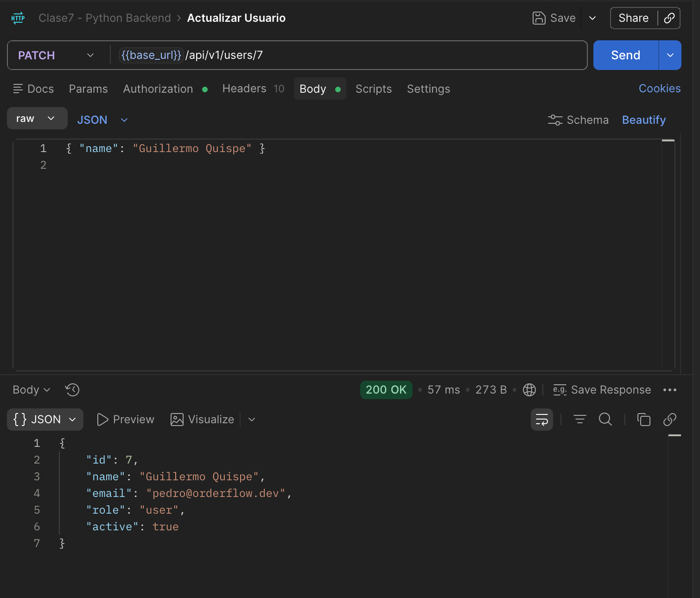700x598 pixels.
Task: Copy link to response
Action: pyautogui.click(x=670, y=420)
